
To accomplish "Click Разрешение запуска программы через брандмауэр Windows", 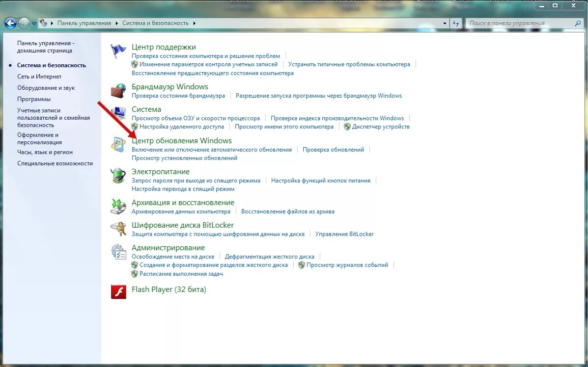I will point(319,96).
